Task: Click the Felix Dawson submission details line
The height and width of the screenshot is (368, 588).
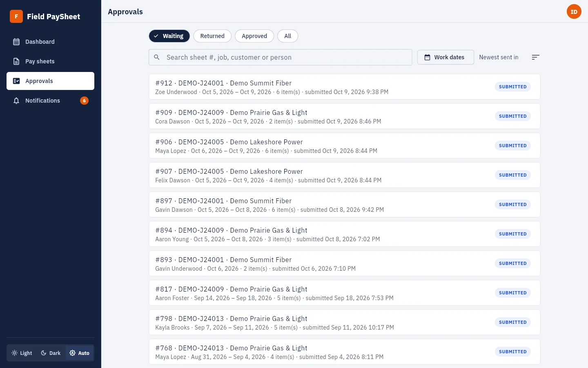Action: coord(268,180)
